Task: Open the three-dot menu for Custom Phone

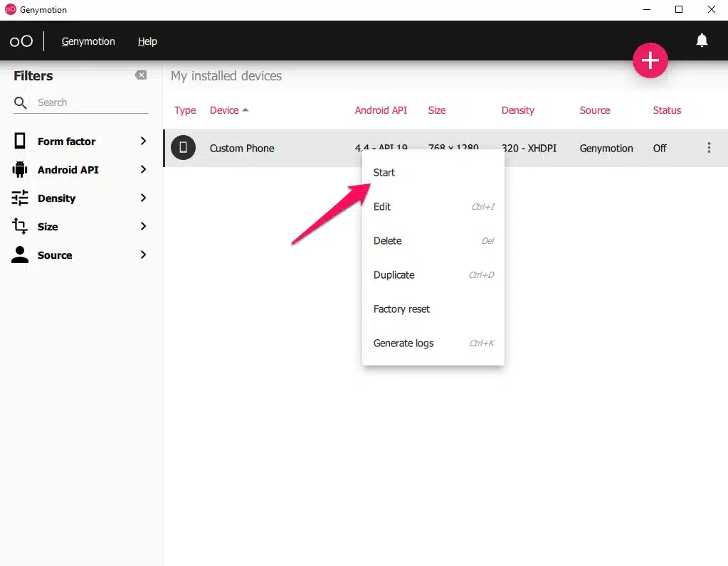Action: [x=709, y=148]
